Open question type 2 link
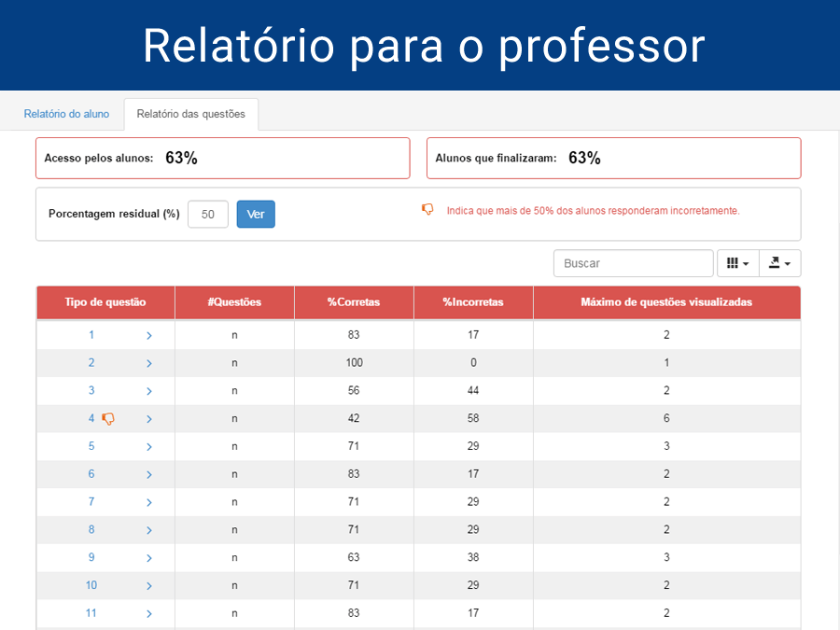This screenshot has height=630, width=840. [91, 363]
